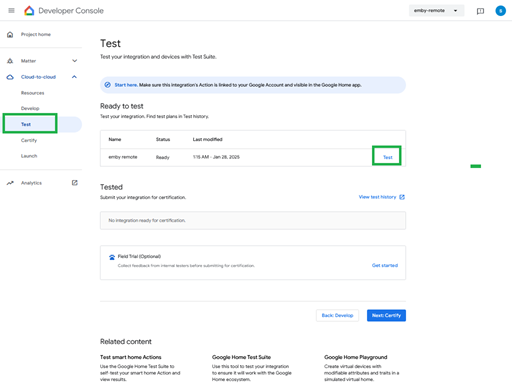The image size is (512, 384).
Task: Click Test link for emby remote
Action: [x=387, y=157]
